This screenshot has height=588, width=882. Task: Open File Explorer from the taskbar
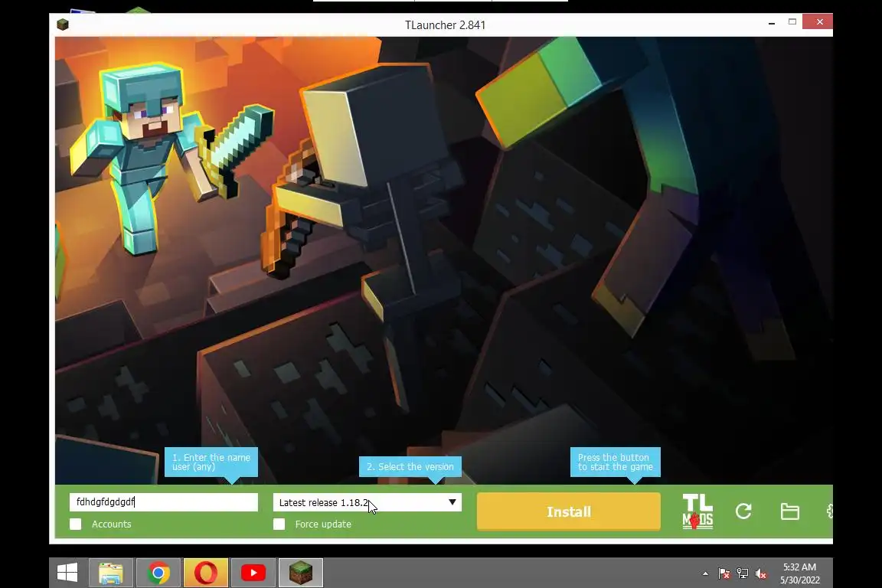[111, 573]
